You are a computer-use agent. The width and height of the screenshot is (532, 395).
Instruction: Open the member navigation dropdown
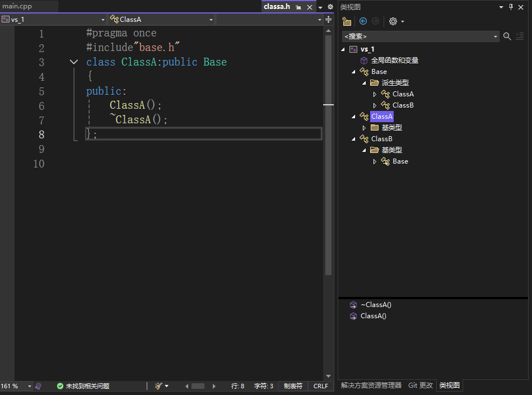[320, 20]
